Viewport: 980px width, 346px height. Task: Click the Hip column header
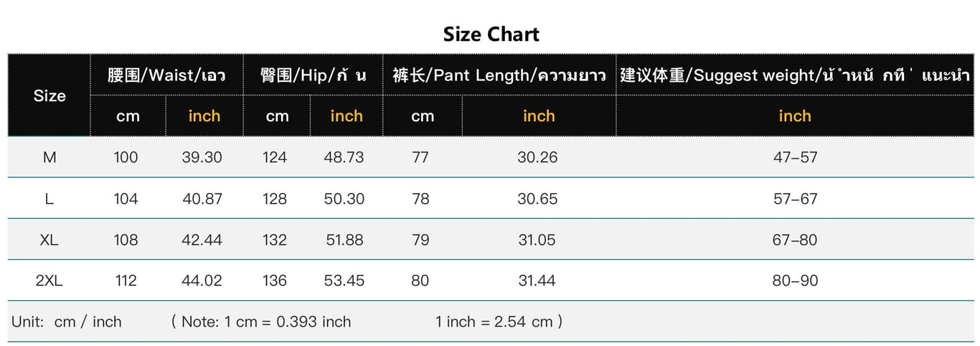[313, 75]
